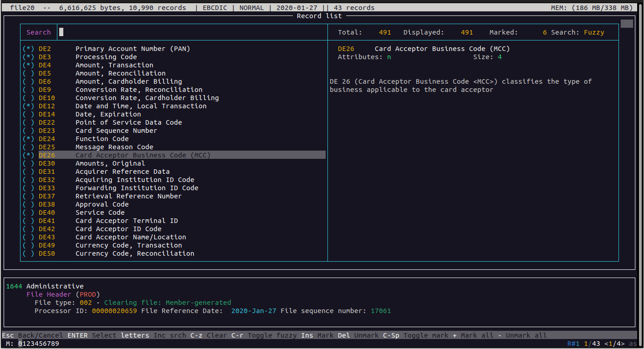Select the highlighted DE26 Card Acceptor Business Code row
The width and height of the screenshot is (644, 349).
click(x=143, y=155)
